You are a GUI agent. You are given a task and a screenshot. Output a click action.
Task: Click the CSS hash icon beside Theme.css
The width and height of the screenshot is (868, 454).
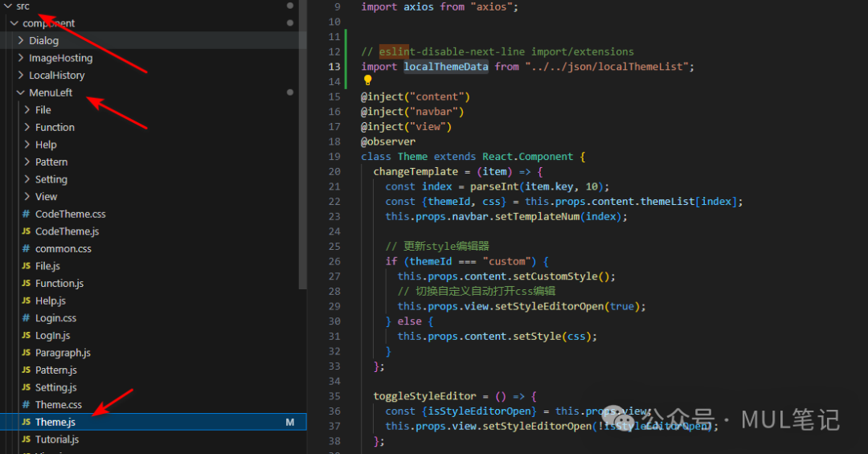(x=26, y=405)
